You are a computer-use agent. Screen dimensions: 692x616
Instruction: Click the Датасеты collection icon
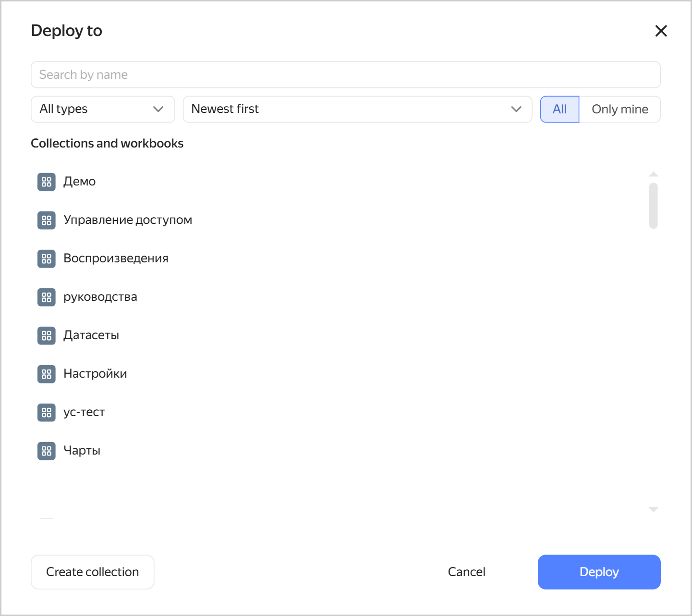pyautogui.click(x=47, y=335)
